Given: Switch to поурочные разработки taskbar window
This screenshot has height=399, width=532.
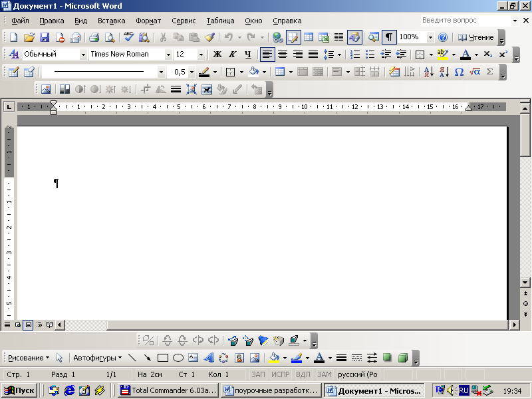Looking at the screenshot, I should (x=271, y=390).
